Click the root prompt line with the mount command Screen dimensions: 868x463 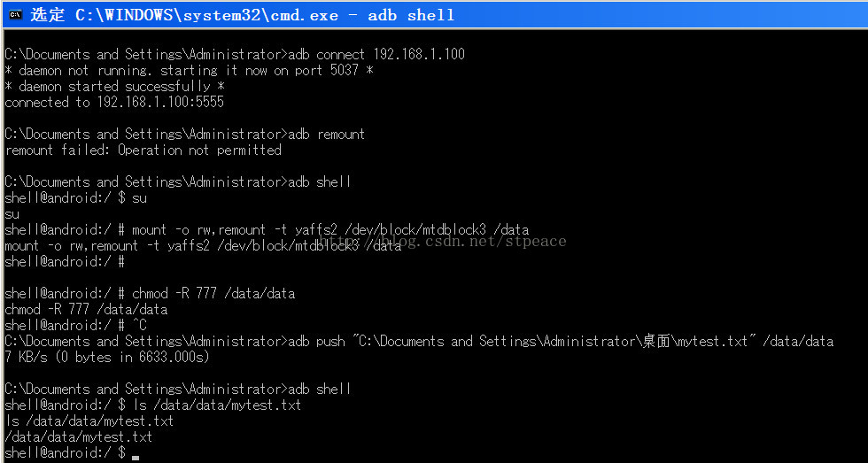[266, 230]
